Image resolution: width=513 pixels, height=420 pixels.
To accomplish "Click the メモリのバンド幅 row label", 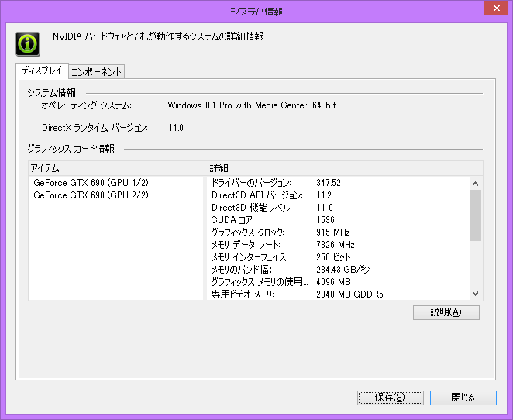I will [x=242, y=270].
